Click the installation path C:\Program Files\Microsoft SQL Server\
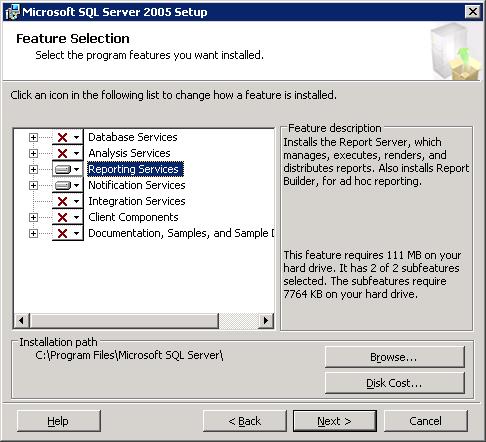Image resolution: width=486 pixels, height=442 pixels. point(129,355)
